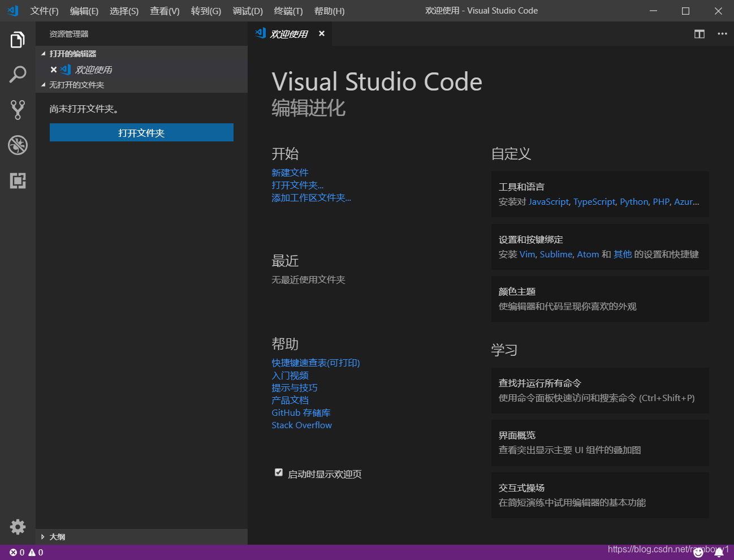
Task: Click the VS Code logo in title bar
Action: tap(12, 11)
